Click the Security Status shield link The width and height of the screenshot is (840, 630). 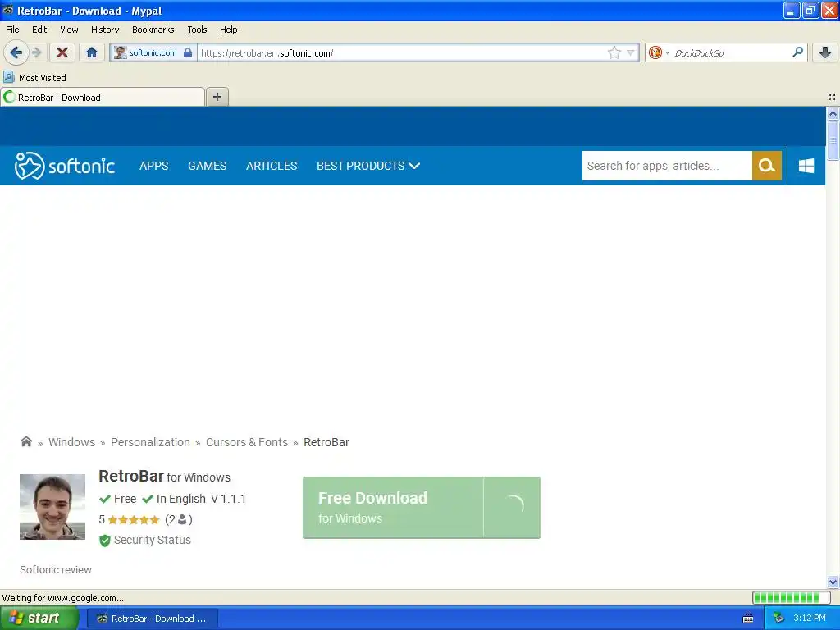145,540
